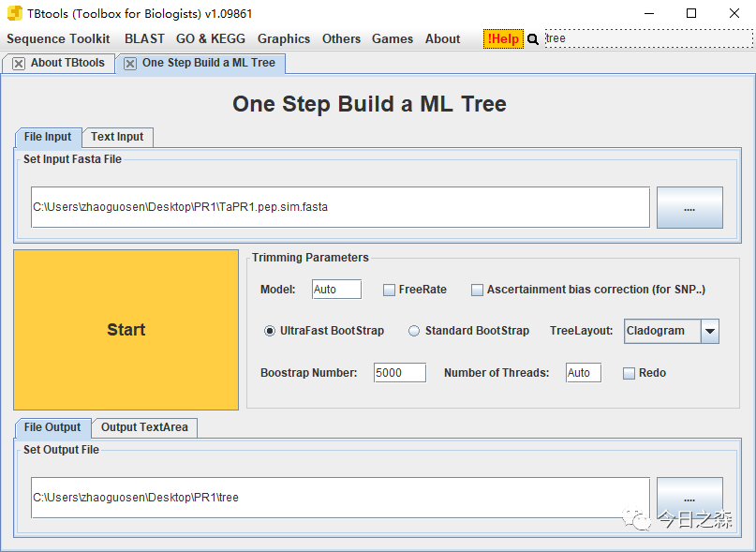
Task: Click the magnifier search icon
Action: [x=533, y=39]
